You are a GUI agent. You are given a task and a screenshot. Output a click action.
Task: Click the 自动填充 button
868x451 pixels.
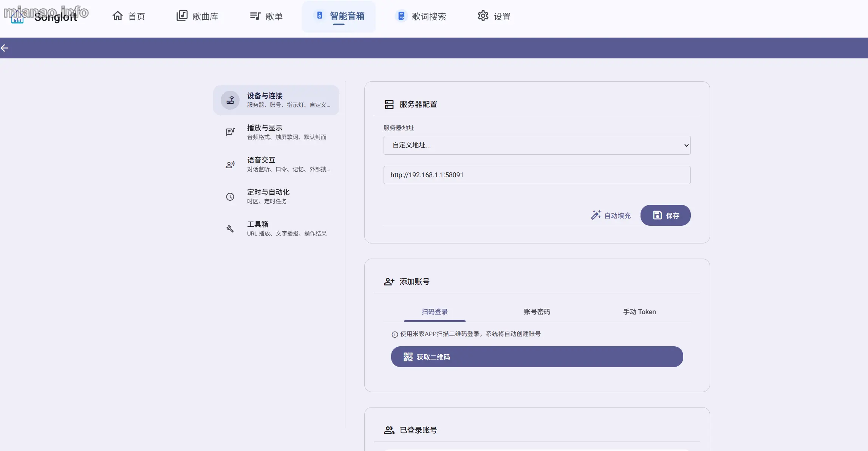(x=611, y=215)
